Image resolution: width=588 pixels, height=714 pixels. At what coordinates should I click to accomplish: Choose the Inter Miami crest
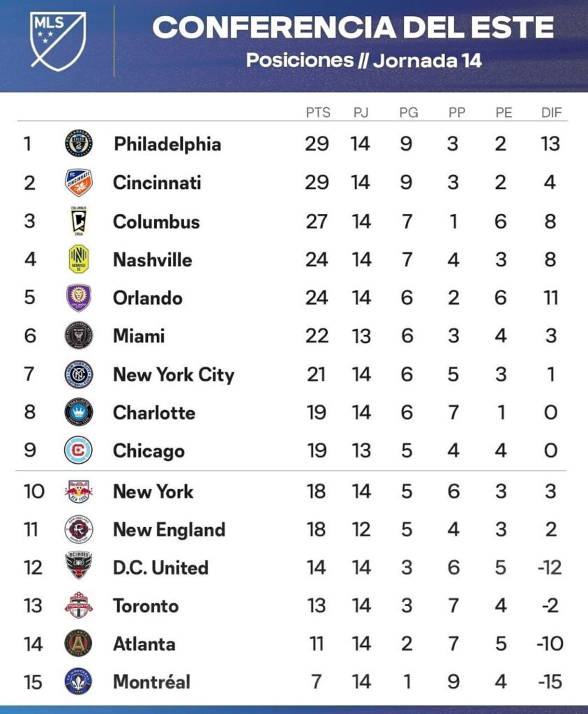point(78,335)
